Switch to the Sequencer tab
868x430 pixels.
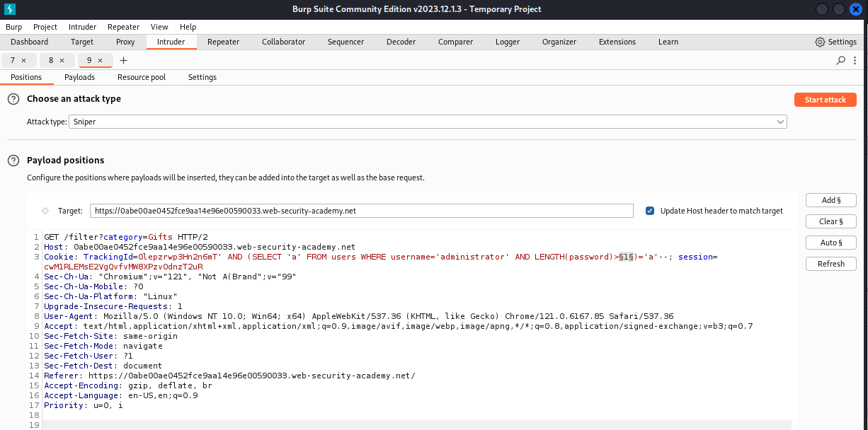pyautogui.click(x=346, y=42)
